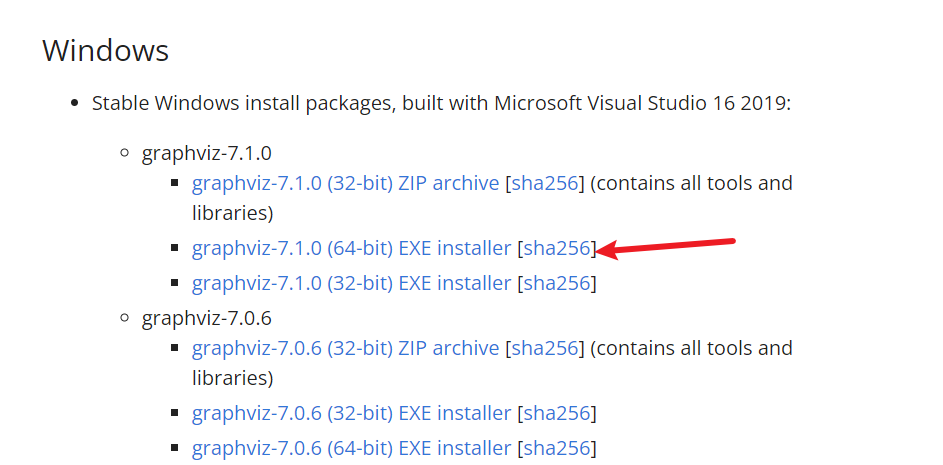Click 'contains all tools' note under 7.1.0
The image size is (943, 465).
(x=492, y=198)
